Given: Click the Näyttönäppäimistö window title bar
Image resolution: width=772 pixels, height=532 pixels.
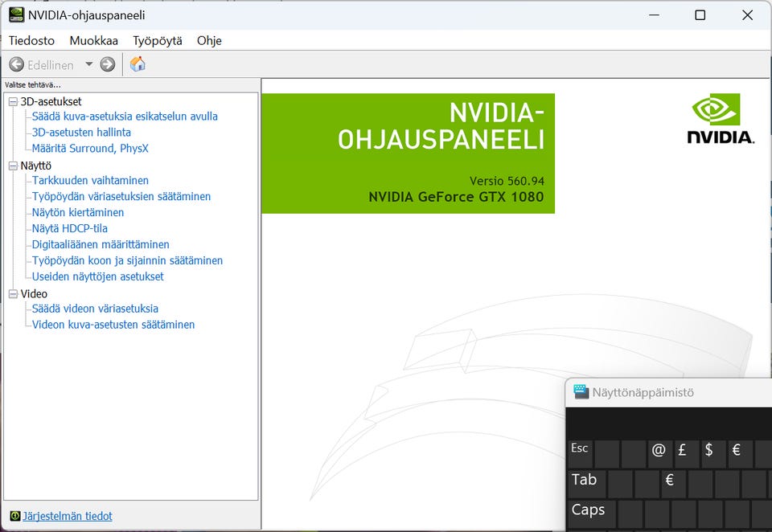Looking at the screenshot, I should click(x=668, y=393).
